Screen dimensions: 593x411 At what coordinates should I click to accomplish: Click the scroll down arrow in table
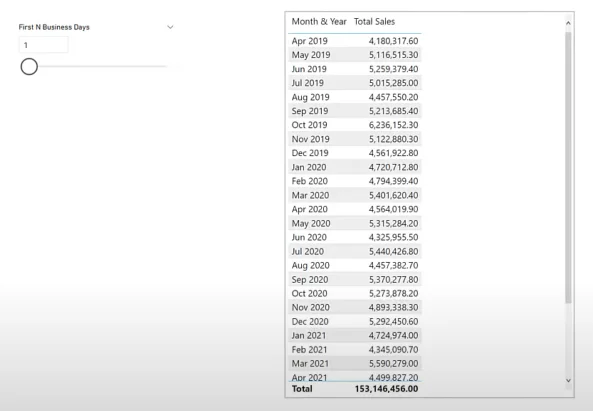coord(568,380)
